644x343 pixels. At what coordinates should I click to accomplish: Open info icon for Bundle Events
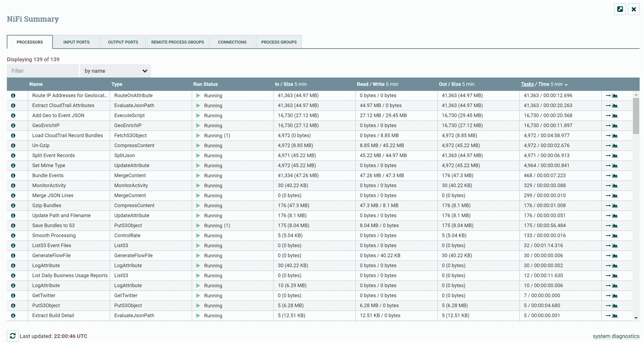tap(13, 176)
